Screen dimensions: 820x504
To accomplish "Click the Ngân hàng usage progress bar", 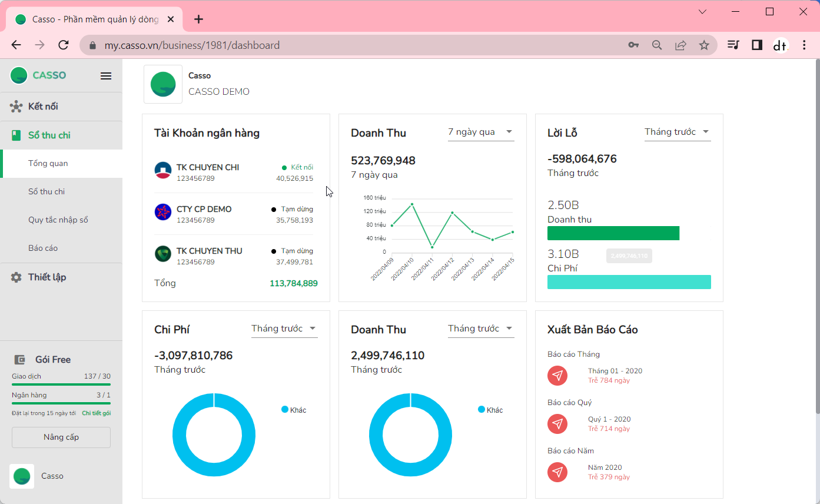I will 61,403.
